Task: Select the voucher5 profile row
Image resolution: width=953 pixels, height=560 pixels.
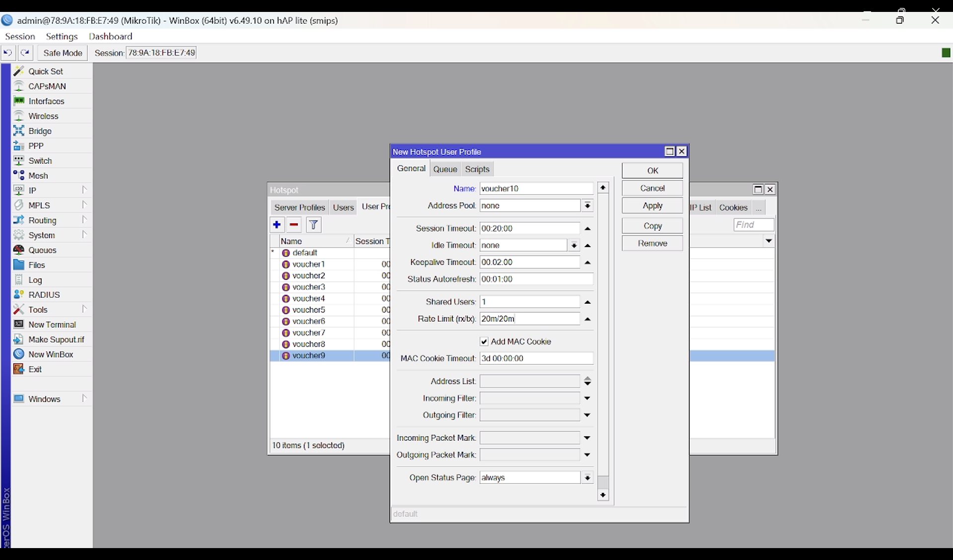Action: (x=330, y=310)
